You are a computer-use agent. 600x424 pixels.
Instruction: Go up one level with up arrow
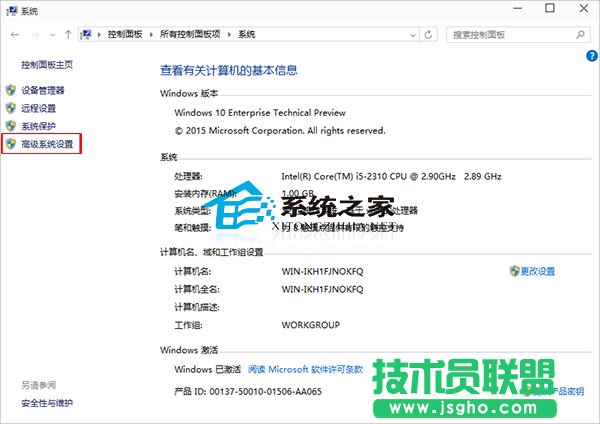[x=68, y=34]
